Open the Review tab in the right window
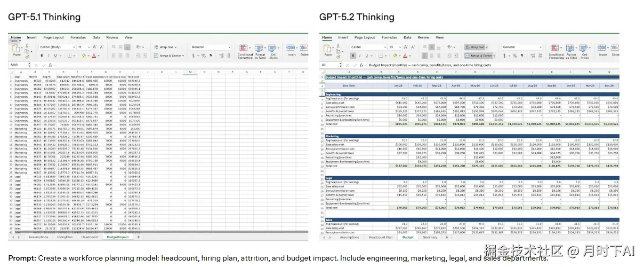The width and height of the screenshot is (644, 267). click(x=423, y=37)
